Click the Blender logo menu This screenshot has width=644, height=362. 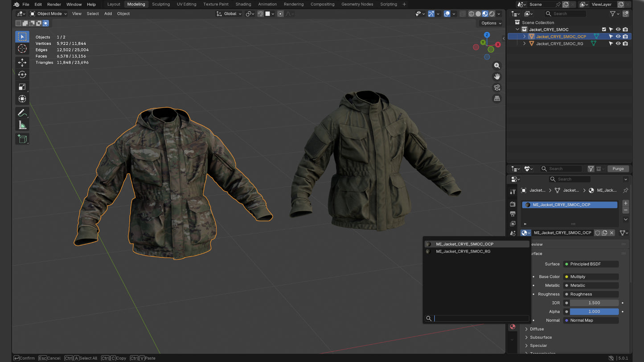pyautogui.click(x=16, y=4)
